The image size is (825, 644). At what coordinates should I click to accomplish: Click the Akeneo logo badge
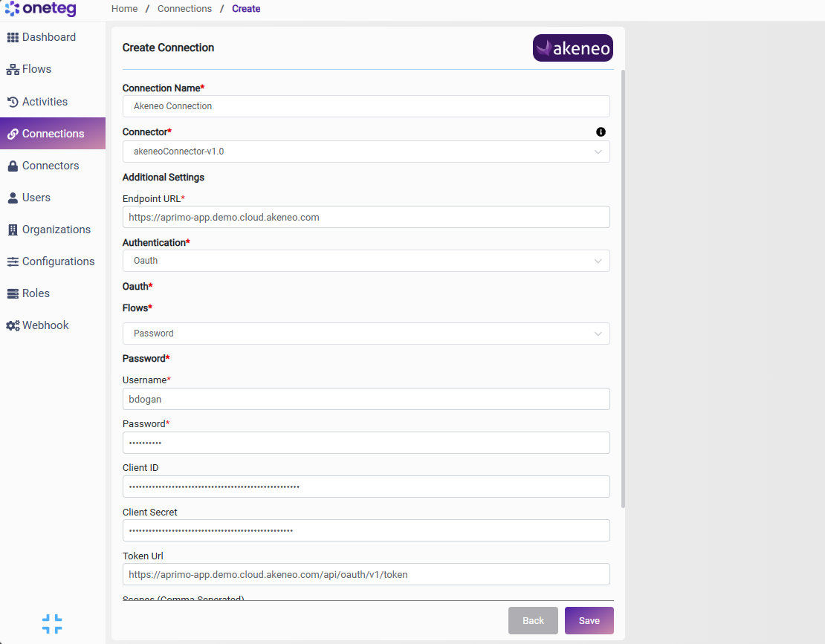click(x=572, y=48)
